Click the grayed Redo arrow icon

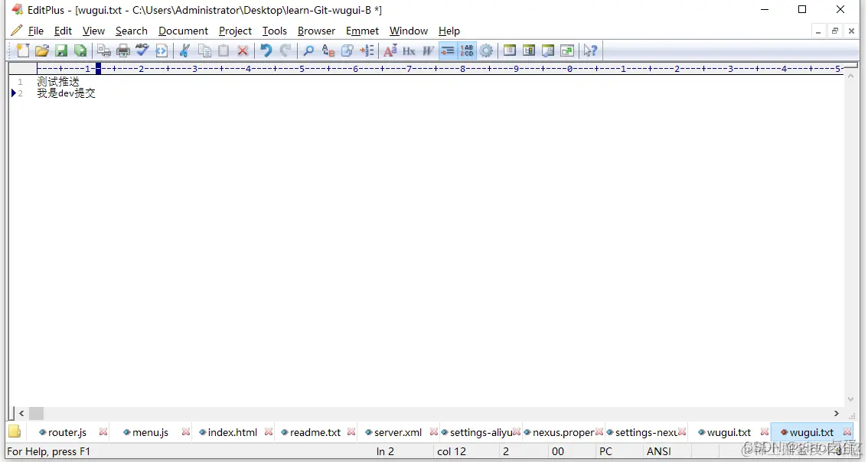[x=285, y=51]
